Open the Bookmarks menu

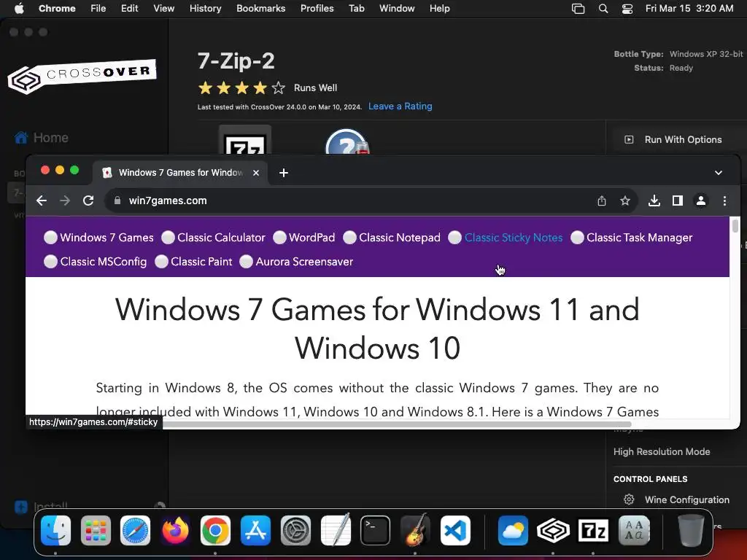click(x=260, y=8)
